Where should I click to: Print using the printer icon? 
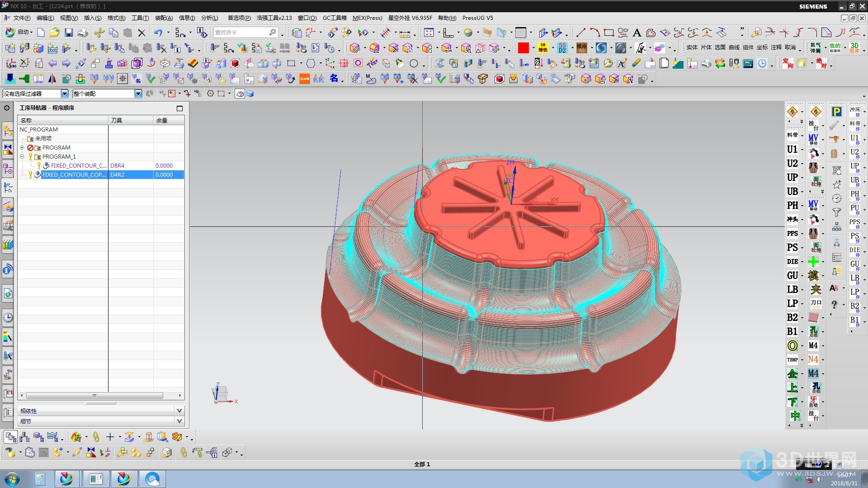click(x=83, y=33)
